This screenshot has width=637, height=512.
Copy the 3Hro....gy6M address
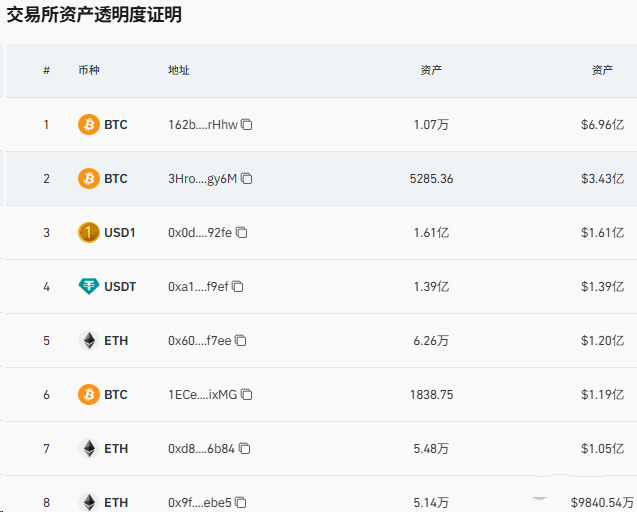[247, 178]
